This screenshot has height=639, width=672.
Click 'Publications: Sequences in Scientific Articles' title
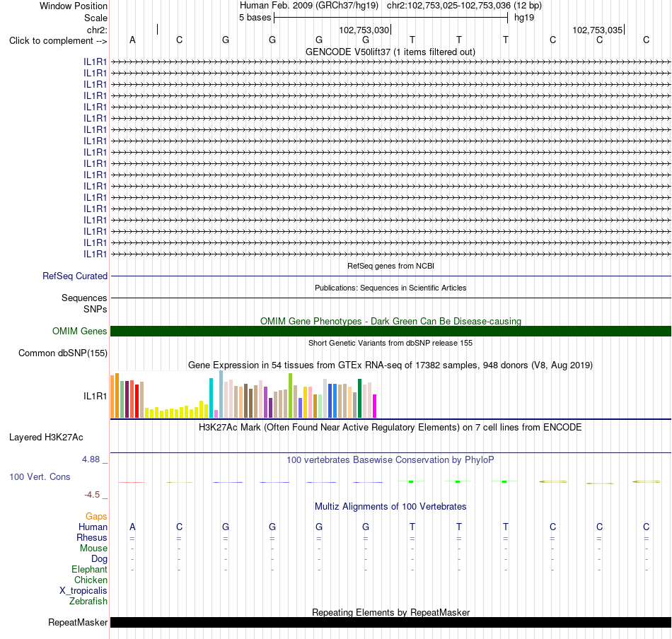[390, 288]
